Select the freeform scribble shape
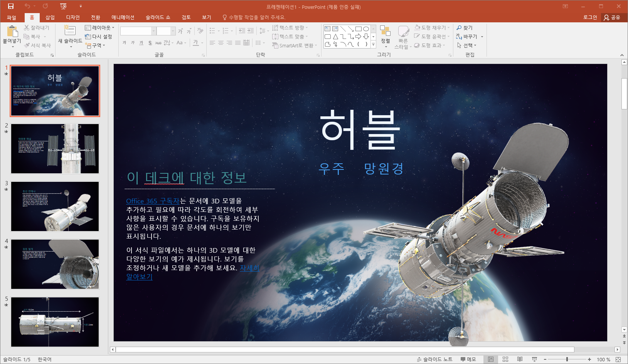Screen dimensions: 628x364 335,44
